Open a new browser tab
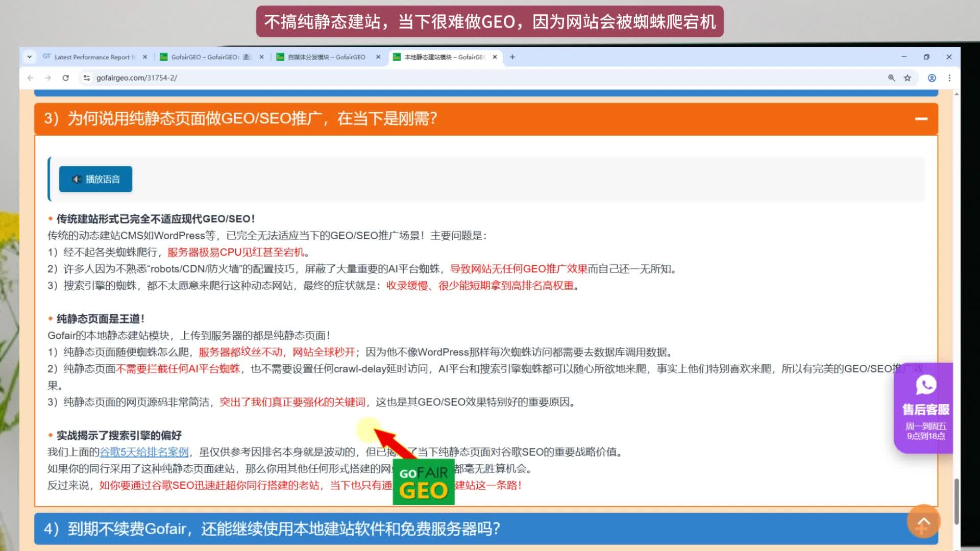Screen dimensions: 980x551 (512, 57)
